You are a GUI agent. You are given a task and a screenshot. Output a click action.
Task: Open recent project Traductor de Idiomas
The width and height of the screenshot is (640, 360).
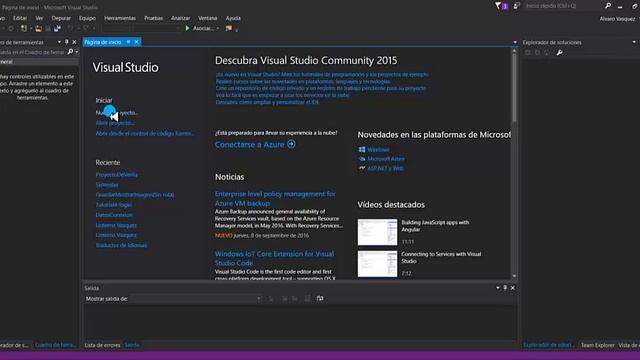(x=121, y=245)
